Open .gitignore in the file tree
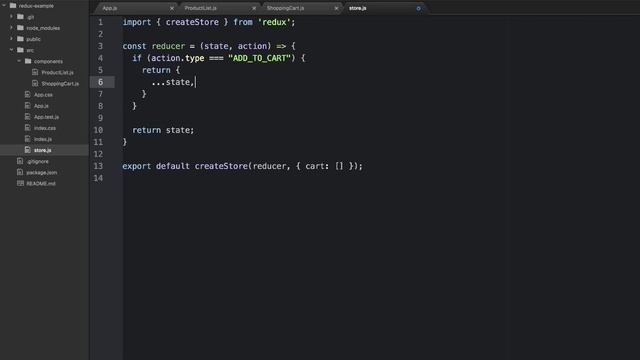Image resolution: width=640 pixels, height=360 pixels. [38, 161]
